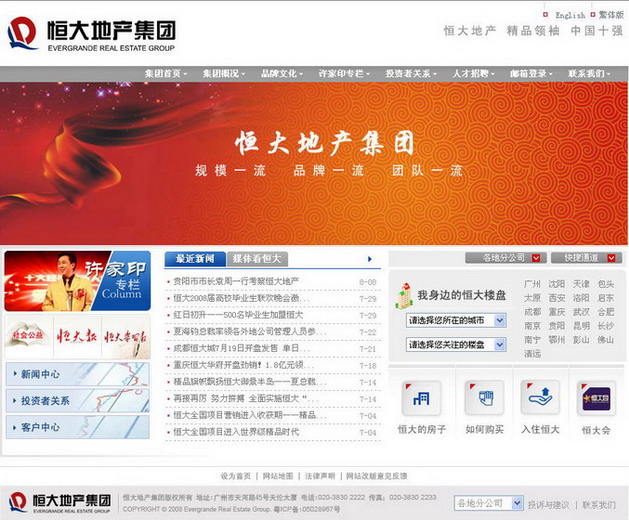Open the 集团概况 nav menu
This screenshot has width=629, height=520.
pos(223,74)
